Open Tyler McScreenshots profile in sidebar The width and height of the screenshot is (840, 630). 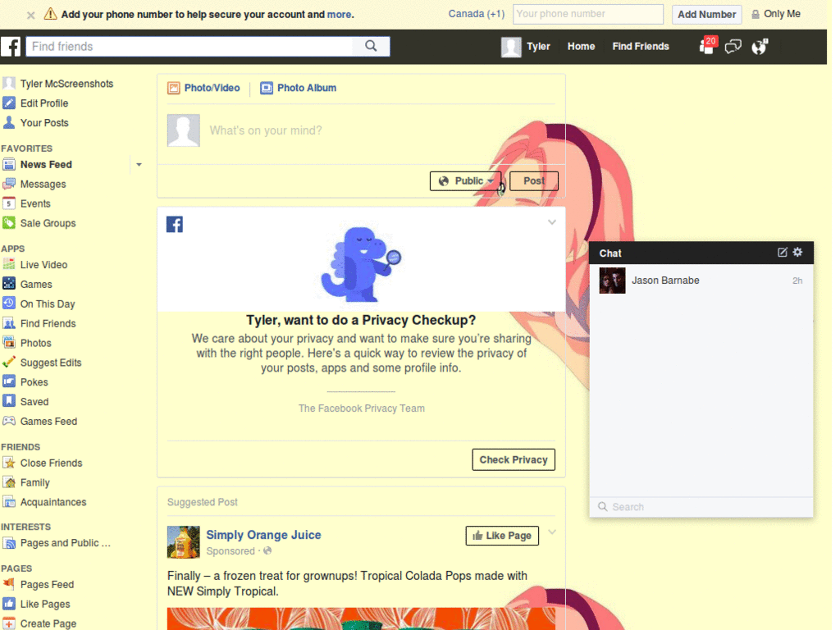[66, 84]
